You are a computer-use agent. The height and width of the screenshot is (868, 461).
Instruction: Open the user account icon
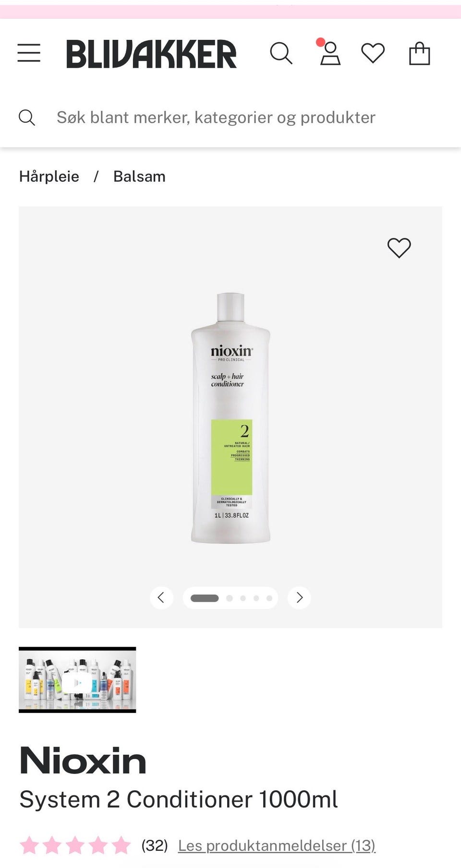[x=330, y=53]
